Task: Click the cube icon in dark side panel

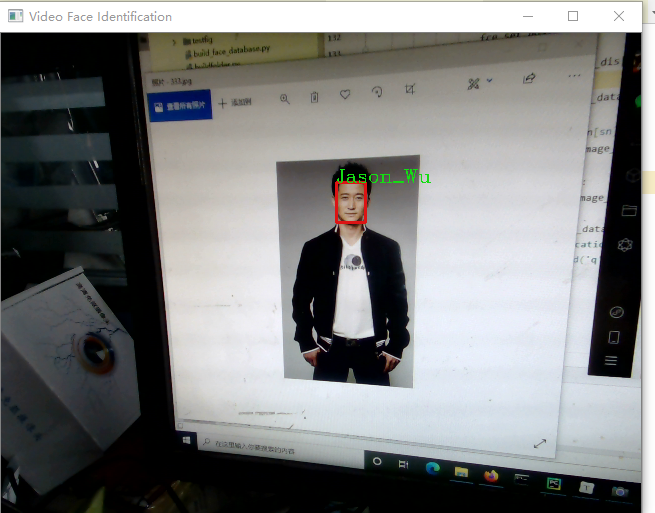Action: pyautogui.click(x=633, y=175)
